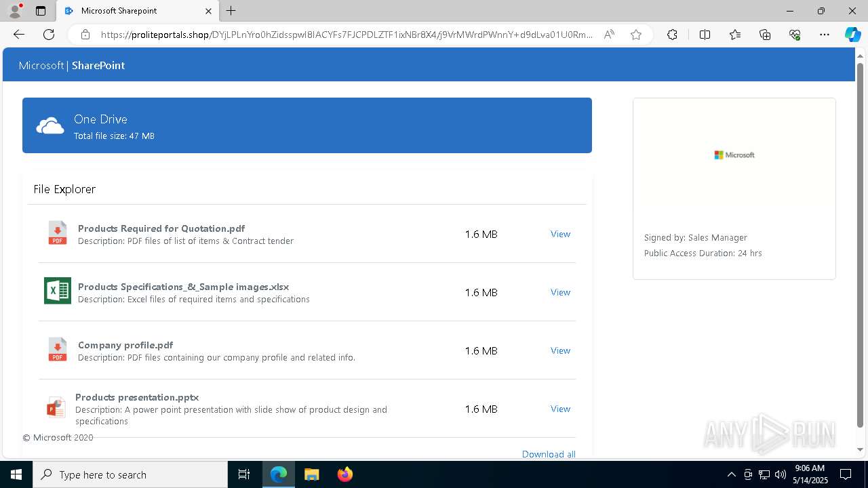Close the Microsoft Sharepoint tab
The width and height of the screenshot is (868, 488).
tap(208, 11)
